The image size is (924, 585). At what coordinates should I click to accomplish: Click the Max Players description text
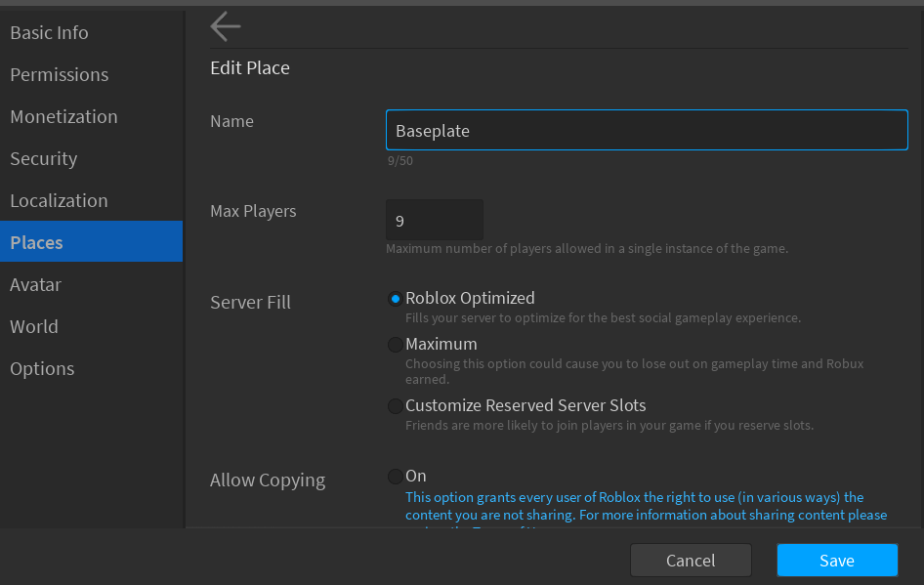click(587, 248)
